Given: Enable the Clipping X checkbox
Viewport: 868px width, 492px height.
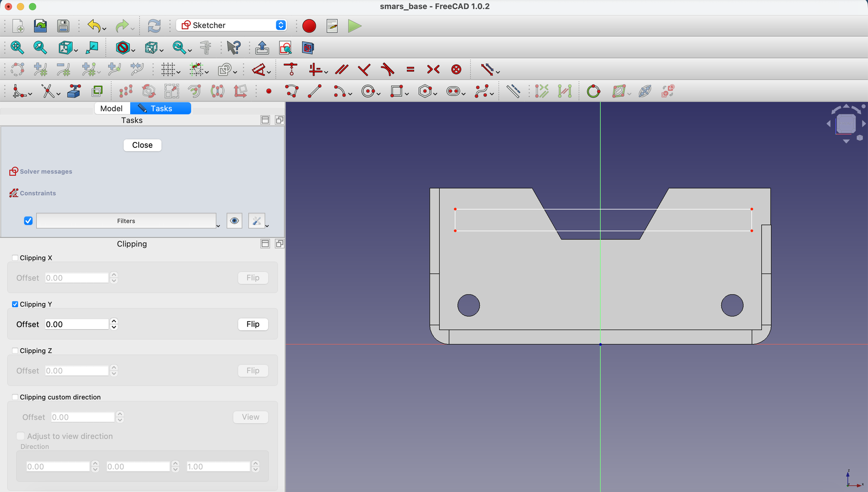Looking at the screenshot, I should [x=15, y=258].
